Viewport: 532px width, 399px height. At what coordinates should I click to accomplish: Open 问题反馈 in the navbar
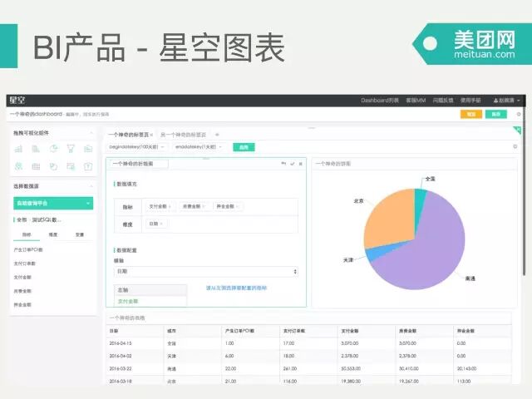(443, 101)
